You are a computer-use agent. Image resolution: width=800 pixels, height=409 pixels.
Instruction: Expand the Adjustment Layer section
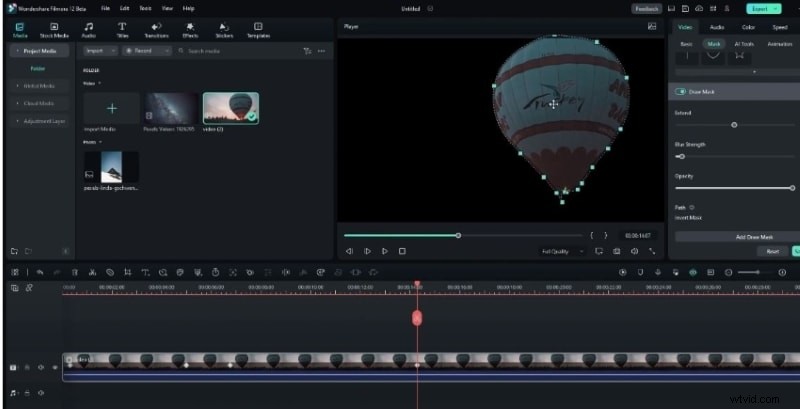click(x=40, y=121)
